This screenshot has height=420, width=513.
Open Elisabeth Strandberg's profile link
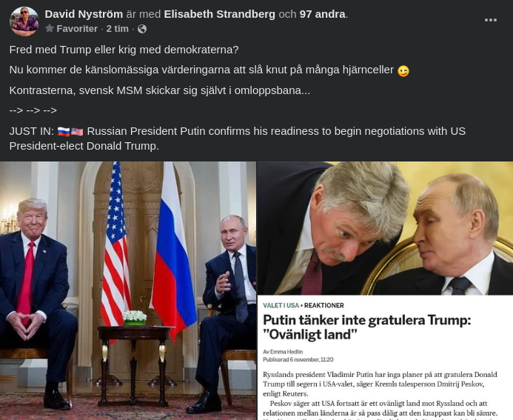(220, 14)
